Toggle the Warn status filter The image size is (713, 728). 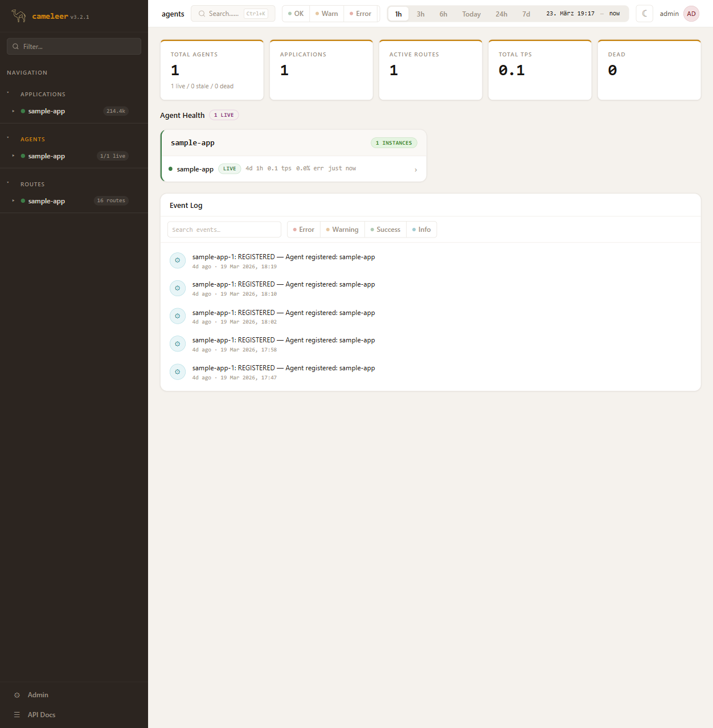(327, 14)
